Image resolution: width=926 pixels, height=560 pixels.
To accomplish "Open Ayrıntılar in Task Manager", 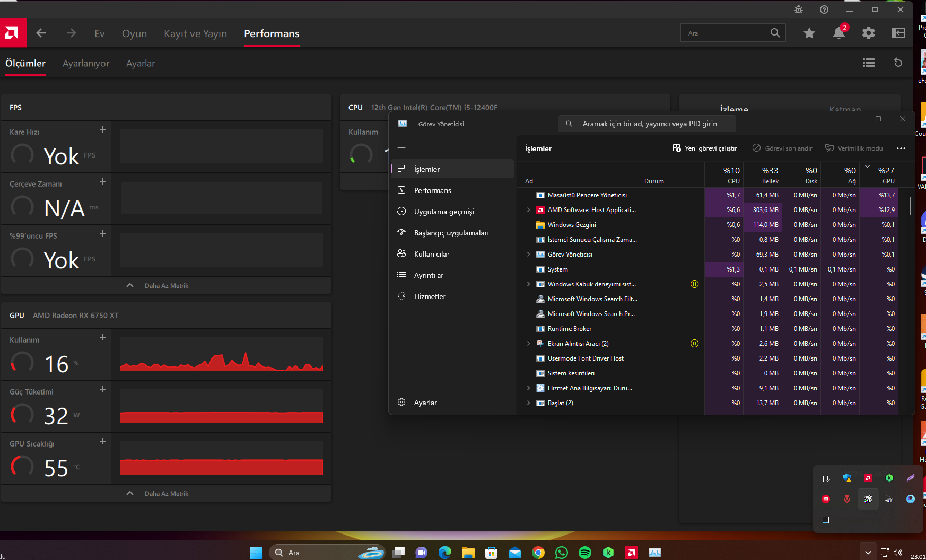I will point(452,275).
